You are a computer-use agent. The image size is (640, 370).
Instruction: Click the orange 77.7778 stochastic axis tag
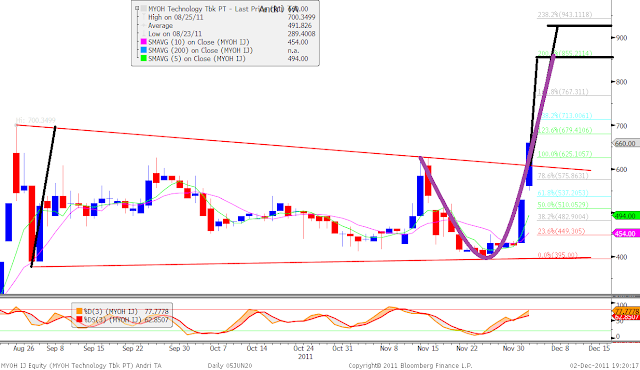point(626,311)
